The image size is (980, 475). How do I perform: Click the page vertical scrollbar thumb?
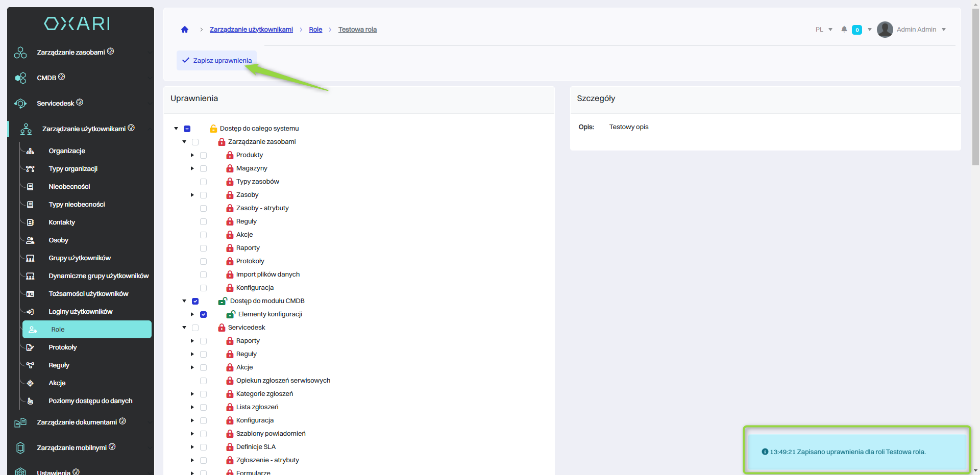(x=975, y=87)
